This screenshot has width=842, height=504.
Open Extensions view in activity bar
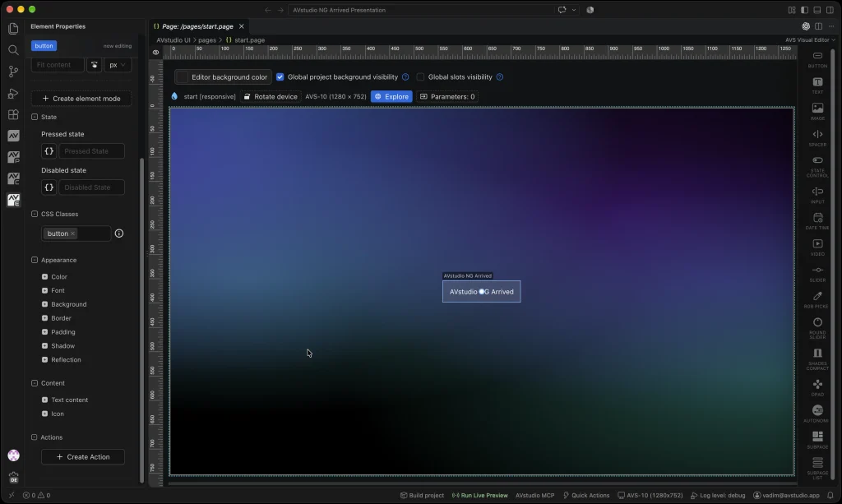13,115
